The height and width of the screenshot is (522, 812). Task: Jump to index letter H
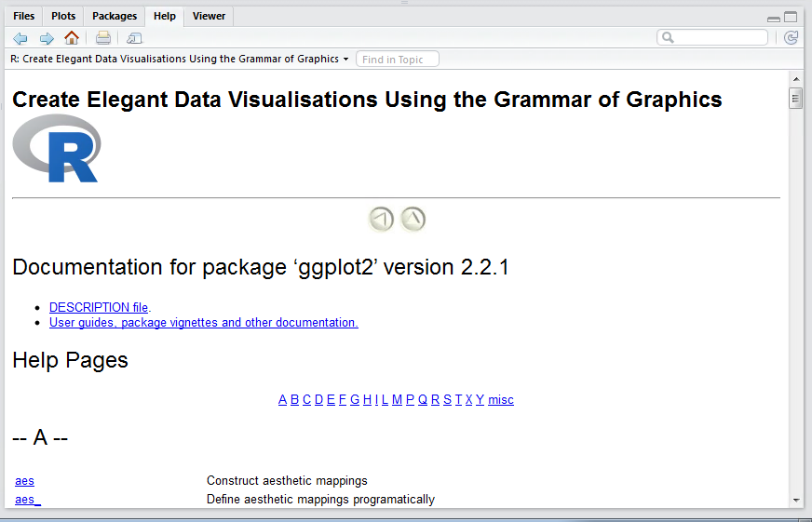(367, 399)
